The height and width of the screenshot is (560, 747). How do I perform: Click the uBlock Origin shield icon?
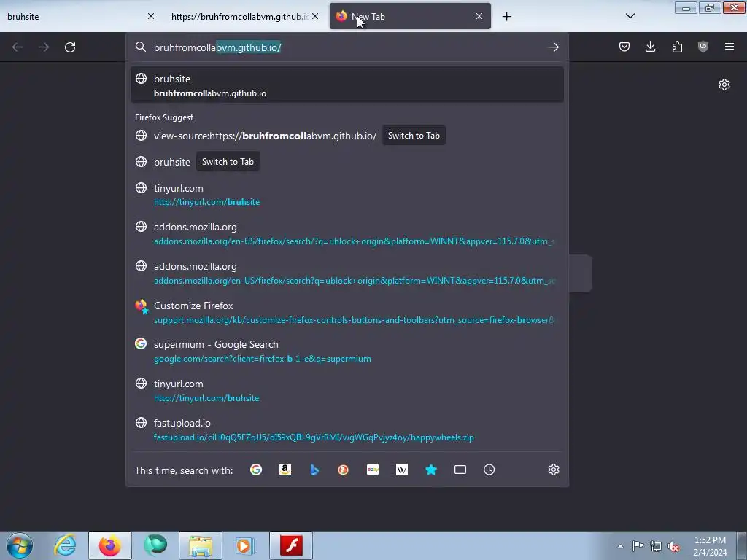(703, 47)
